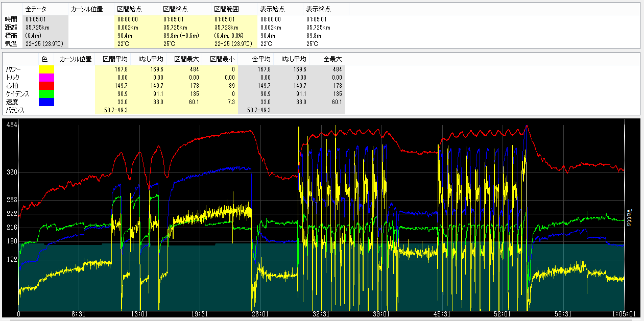Click the 25°C temperature under 表示終点
Viewport: 644px width, 321px height.
(312, 44)
